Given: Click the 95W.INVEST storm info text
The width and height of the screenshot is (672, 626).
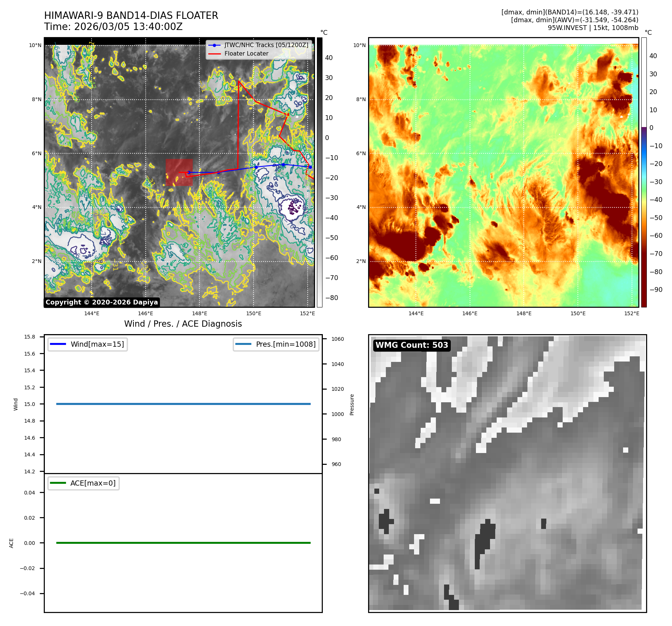Looking at the screenshot, I should (593, 28).
